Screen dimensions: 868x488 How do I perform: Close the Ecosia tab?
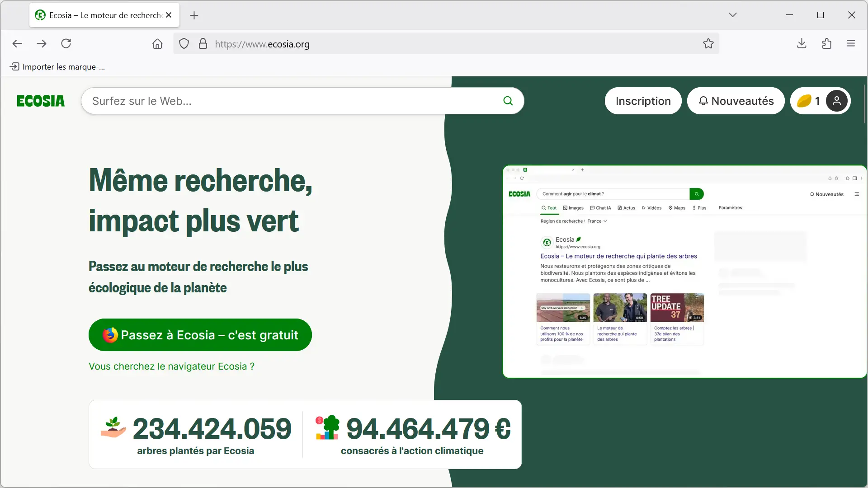tap(169, 15)
